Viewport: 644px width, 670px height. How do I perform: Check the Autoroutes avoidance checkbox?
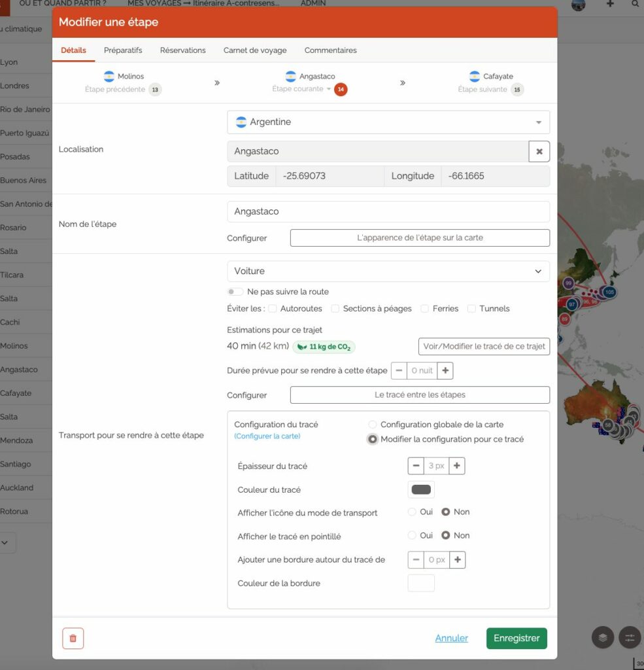click(x=273, y=309)
